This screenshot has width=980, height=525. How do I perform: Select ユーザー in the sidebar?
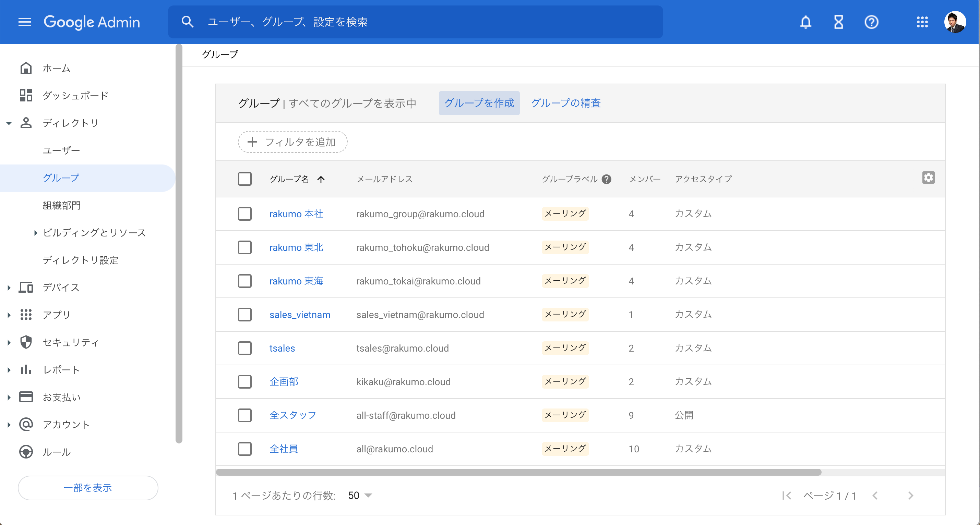click(61, 150)
